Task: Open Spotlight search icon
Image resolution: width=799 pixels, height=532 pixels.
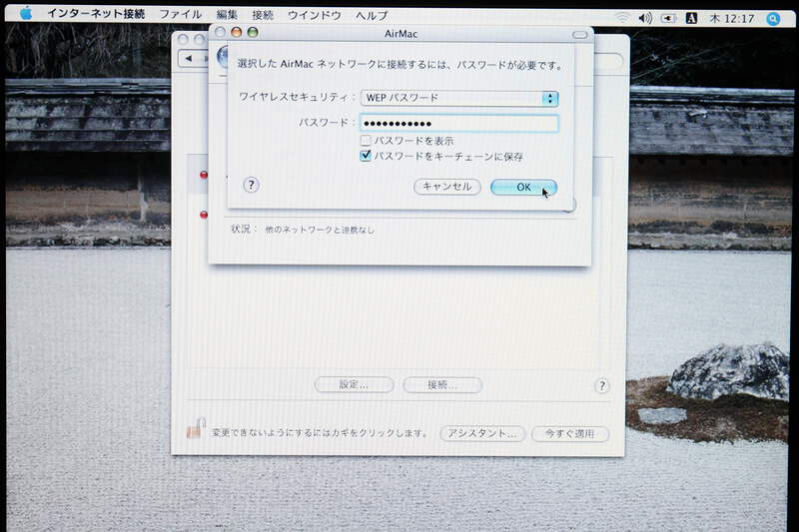Action: (x=773, y=19)
